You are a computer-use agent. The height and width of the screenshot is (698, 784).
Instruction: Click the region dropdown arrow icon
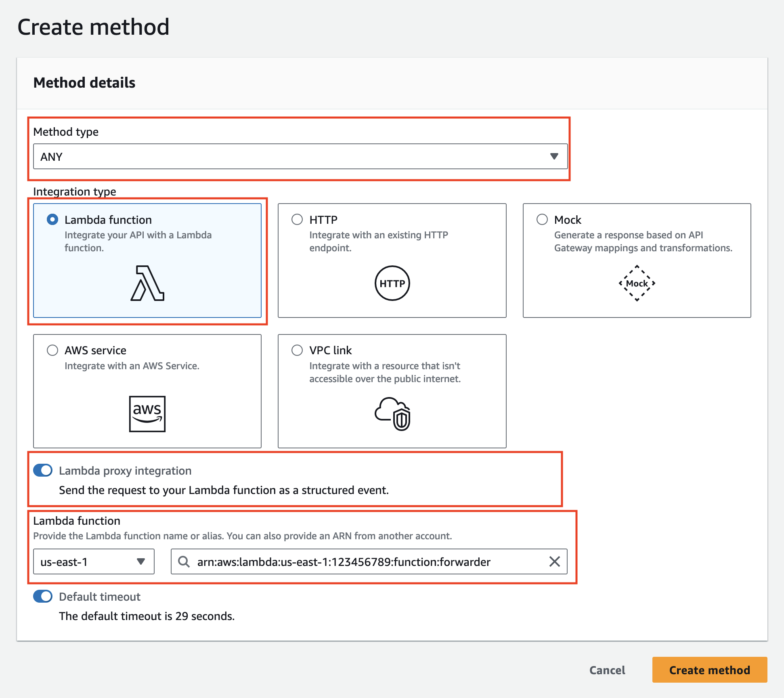click(x=141, y=561)
